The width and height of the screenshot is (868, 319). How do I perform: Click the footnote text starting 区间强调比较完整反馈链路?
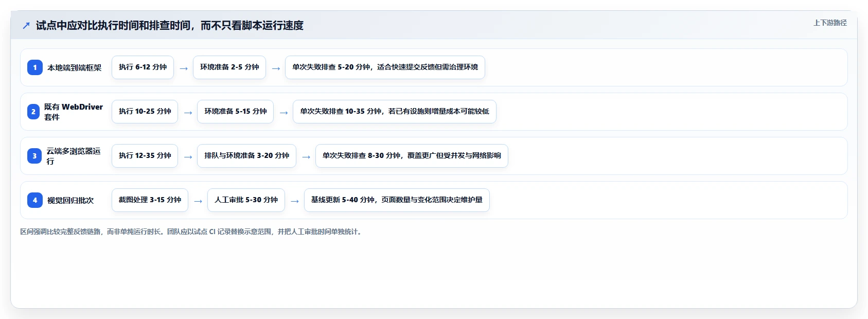192,232
